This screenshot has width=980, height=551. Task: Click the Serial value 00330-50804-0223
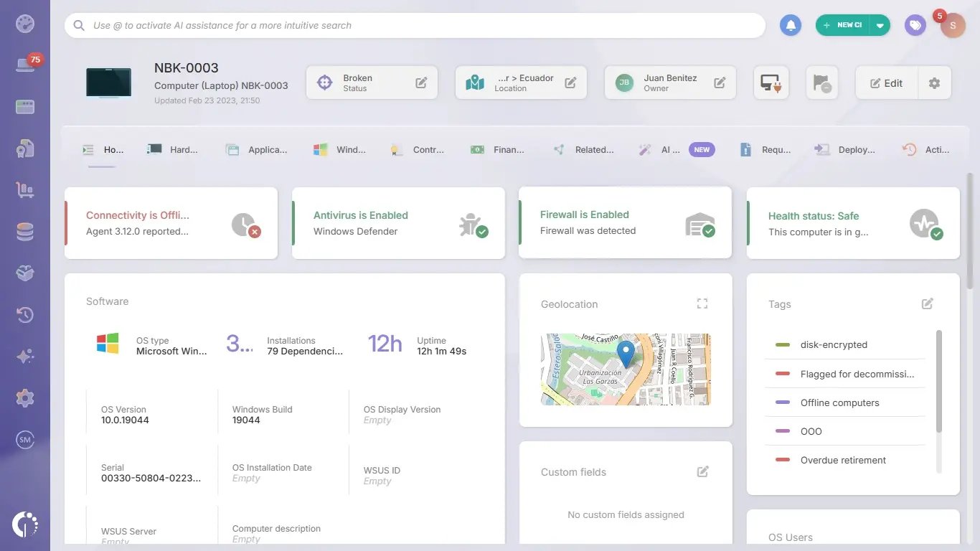pyautogui.click(x=151, y=479)
